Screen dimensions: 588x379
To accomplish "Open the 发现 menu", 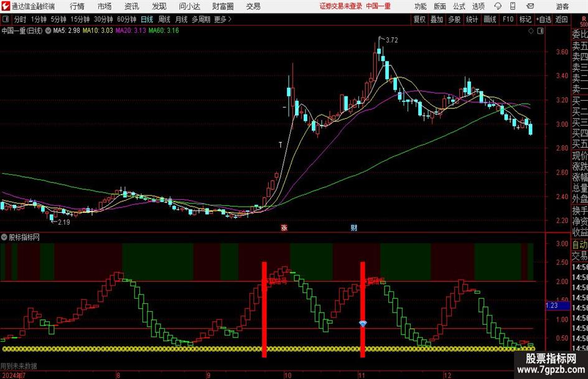I will tap(159, 6).
